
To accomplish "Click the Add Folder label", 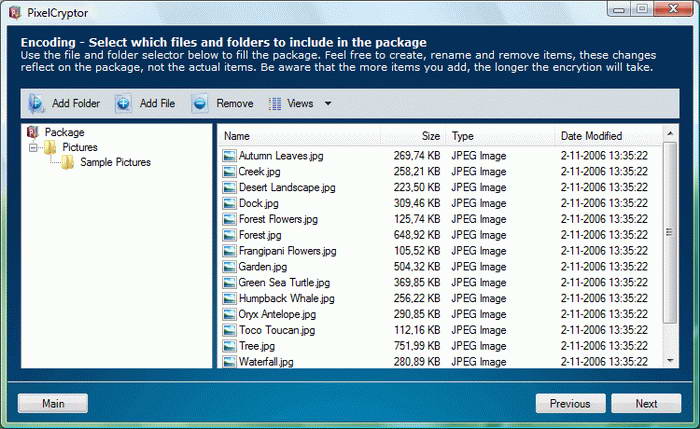I will pyautogui.click(x=76, y=104).
